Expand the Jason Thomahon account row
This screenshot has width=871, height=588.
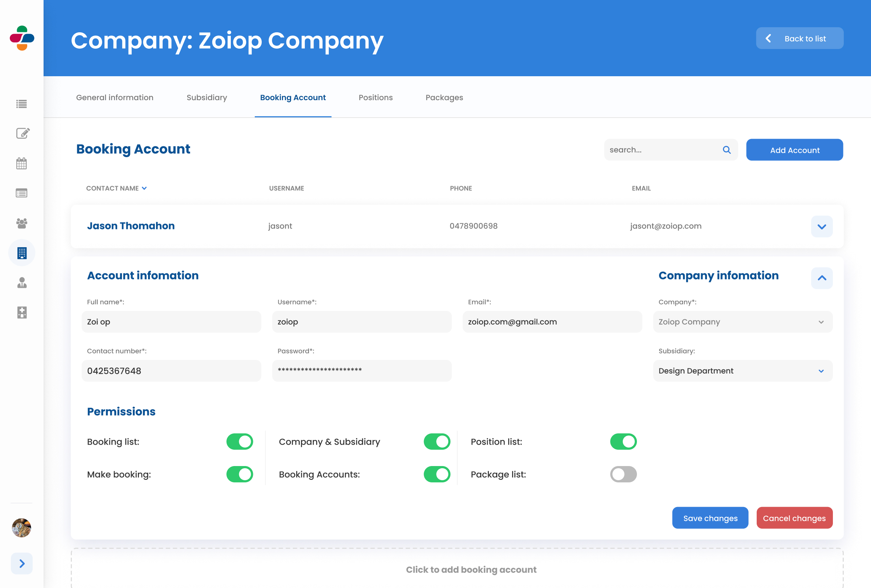click(821, 226)
